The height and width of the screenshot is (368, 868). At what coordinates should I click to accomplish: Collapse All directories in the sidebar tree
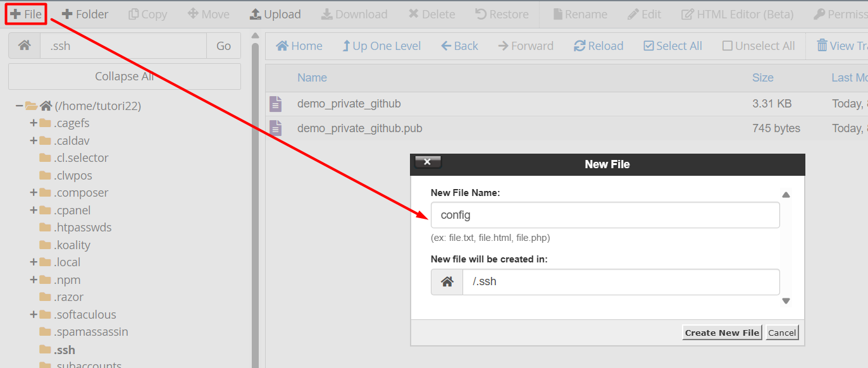(124, 76)
